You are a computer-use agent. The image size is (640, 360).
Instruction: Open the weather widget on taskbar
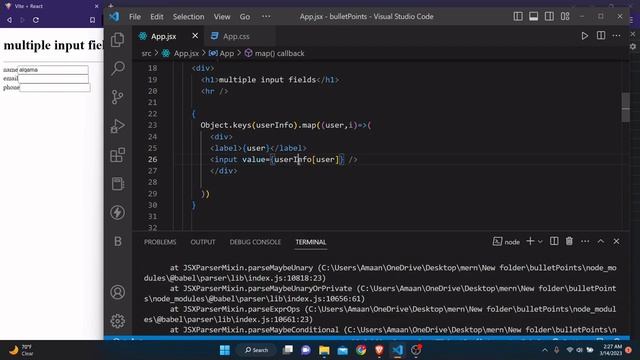tap(20, 350)
